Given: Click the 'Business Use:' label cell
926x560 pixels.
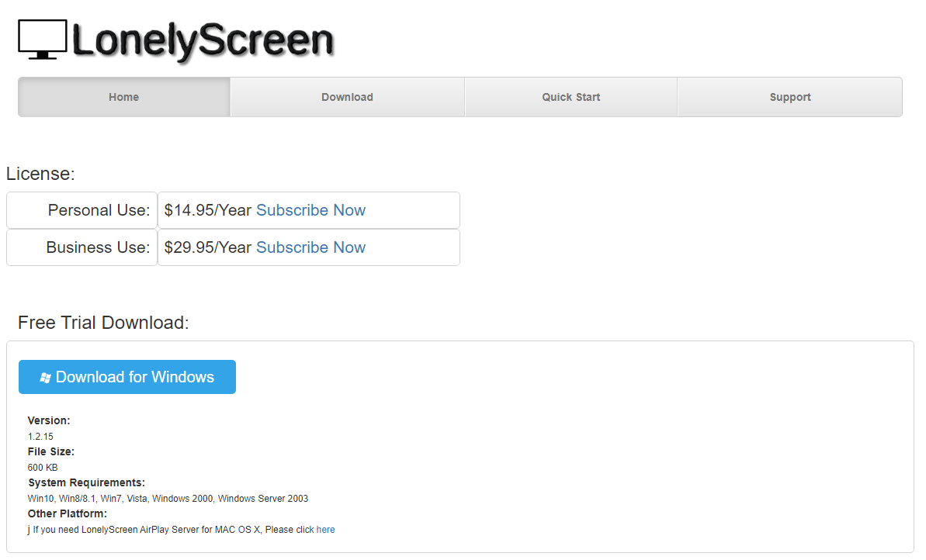Looking at the screenshot, I should click(82, 247).
